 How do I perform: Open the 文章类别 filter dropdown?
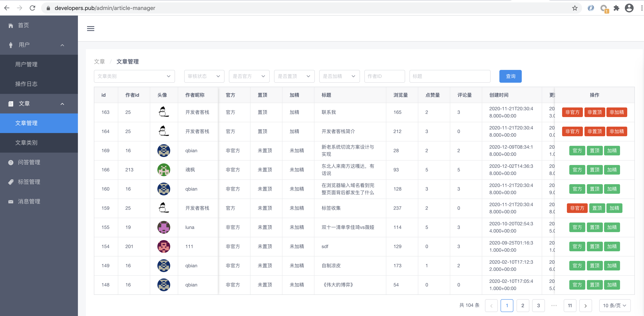pyautogui.click(x=134, y=76)
